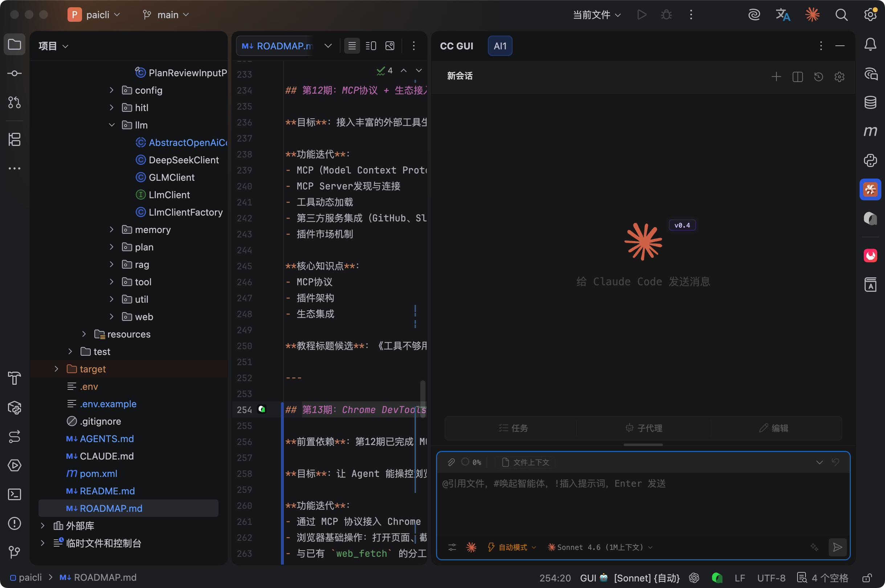Image resolution: width=885 pixels, height=588 pixels.
Task: Select the AI1 tab
Action: [499, 46]
